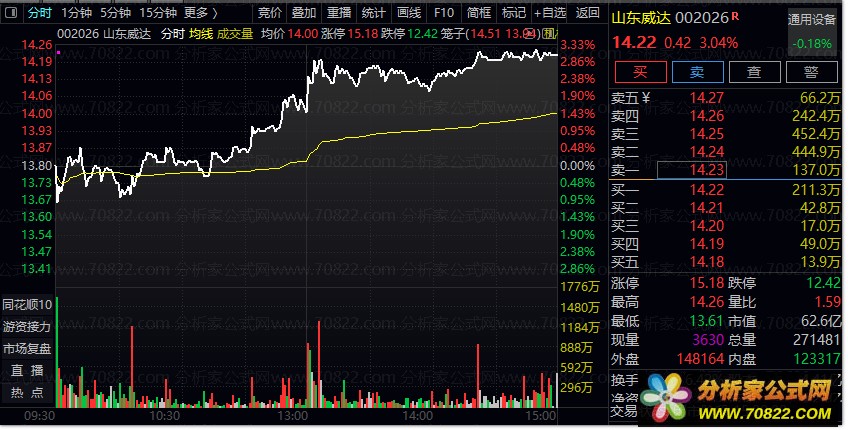Click the 警 alert button
The width and height of the screenshot is (848, 430).
click(811, 72)
